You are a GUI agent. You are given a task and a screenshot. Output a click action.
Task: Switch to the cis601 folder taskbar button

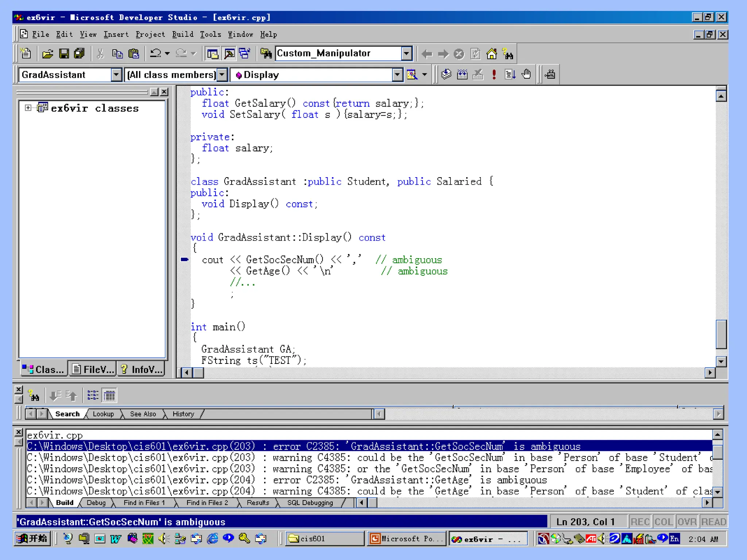[x=325, y=538]
